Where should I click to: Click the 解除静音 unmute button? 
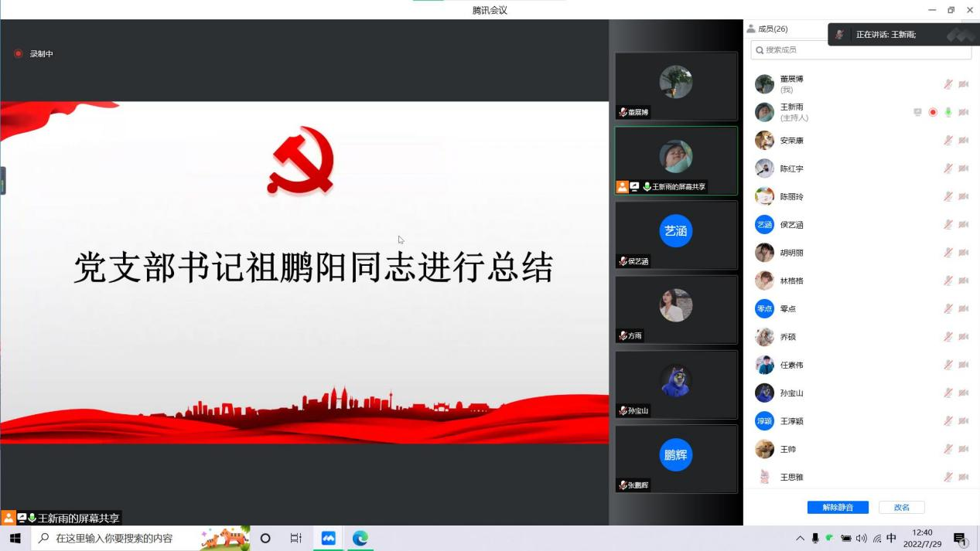click(x=838, y=508)
